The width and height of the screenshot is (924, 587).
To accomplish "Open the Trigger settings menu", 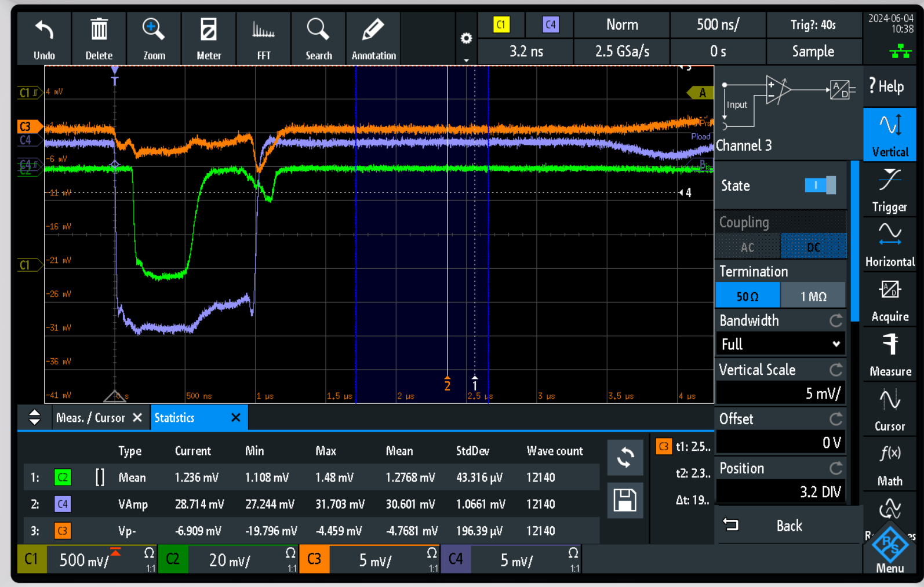I will (x=889, y=190).
